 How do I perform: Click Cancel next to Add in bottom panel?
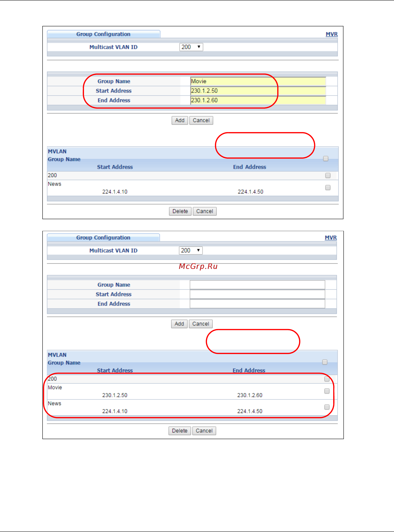tap(201, 324)
